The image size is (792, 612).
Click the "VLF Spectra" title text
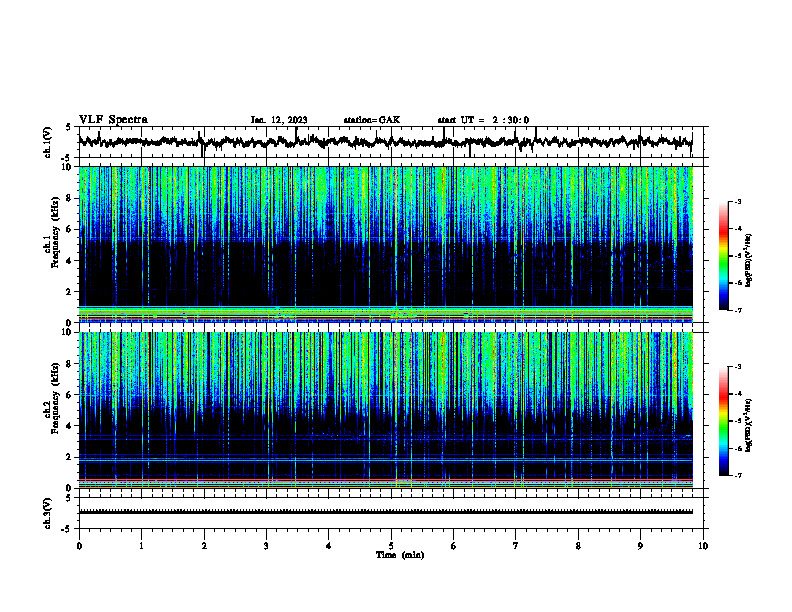(113, 120)
